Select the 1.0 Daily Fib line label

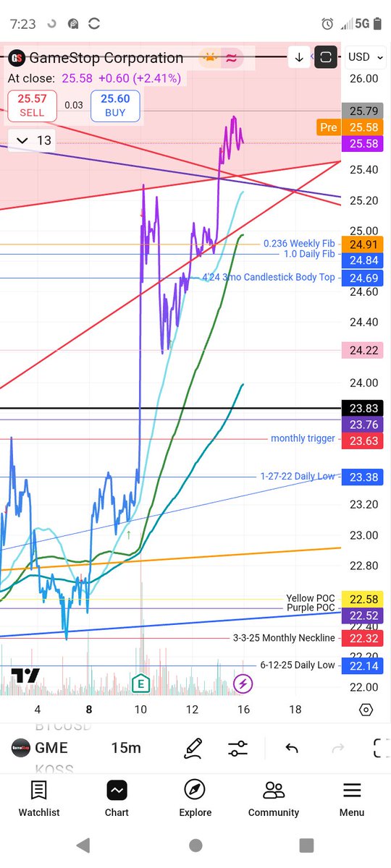pos(309,254)
